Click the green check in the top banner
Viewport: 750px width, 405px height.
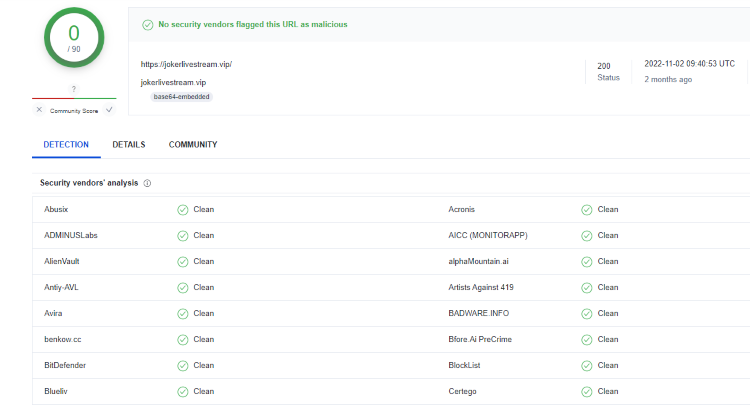(147, 24)
